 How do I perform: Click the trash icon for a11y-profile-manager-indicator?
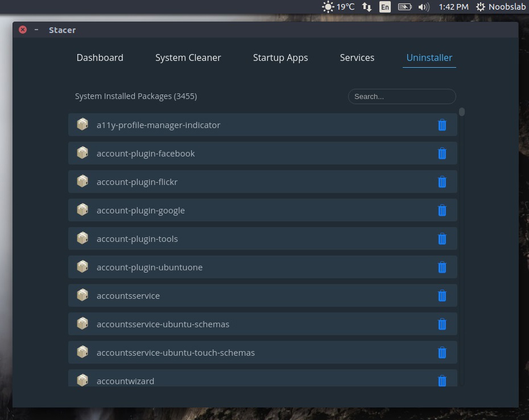(x=442, y=125)
